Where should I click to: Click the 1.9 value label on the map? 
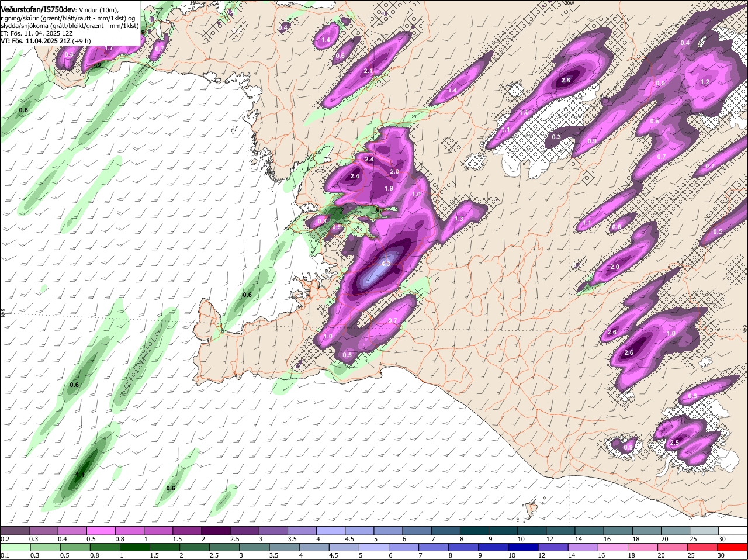[x=389, y=188]
